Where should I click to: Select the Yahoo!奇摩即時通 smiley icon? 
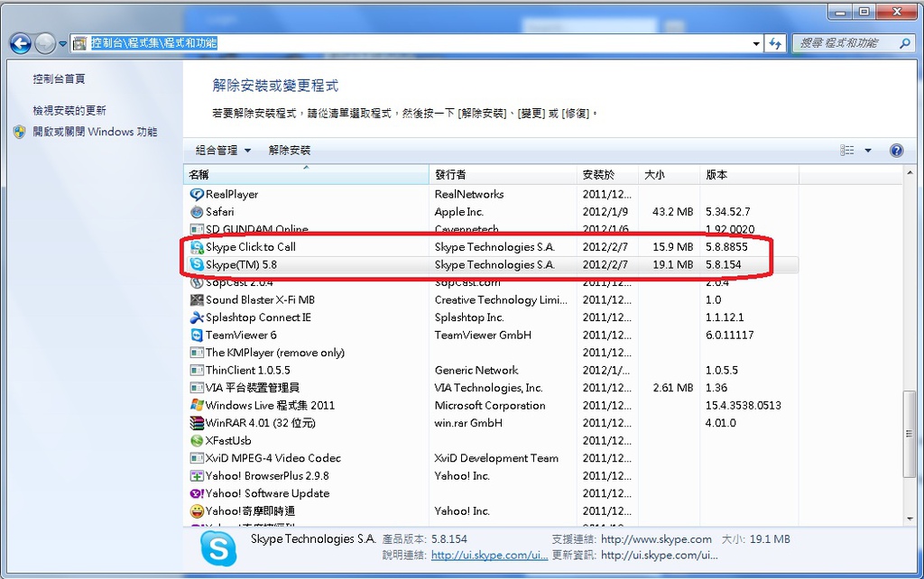pyautogui.click(x=196, y=511)
